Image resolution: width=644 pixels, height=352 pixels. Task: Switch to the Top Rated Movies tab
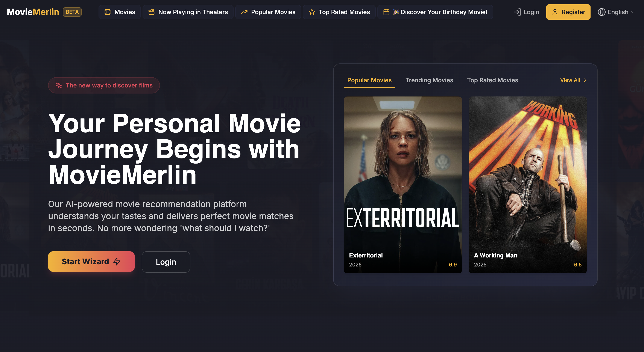click(492, 80)
